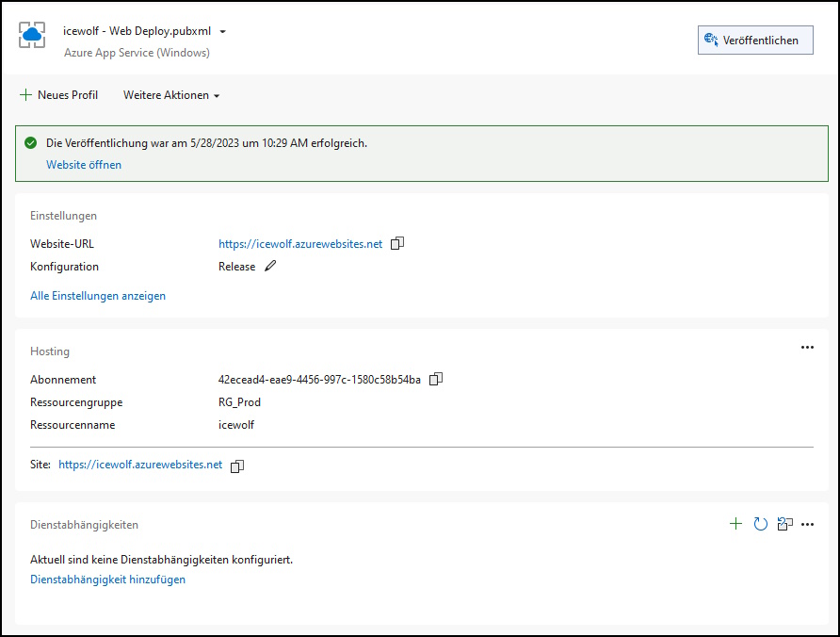This screenshot has width=840, height=637.
Task: Click the Konfiguration label
Action: click(64, 267)
